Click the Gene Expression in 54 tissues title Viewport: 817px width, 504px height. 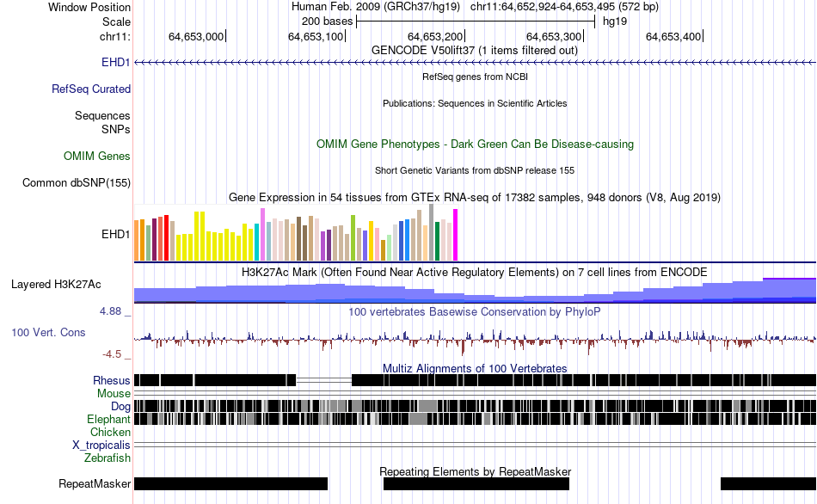[475, 198]
